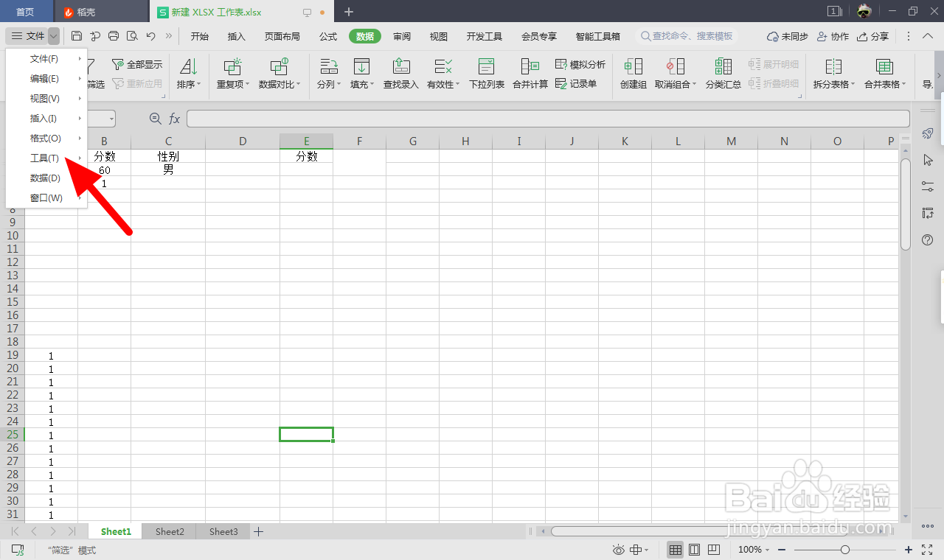The height and width of the screenshot is (560, 944).
Task: Switch to page break preview in status bar
Action: 713,550
